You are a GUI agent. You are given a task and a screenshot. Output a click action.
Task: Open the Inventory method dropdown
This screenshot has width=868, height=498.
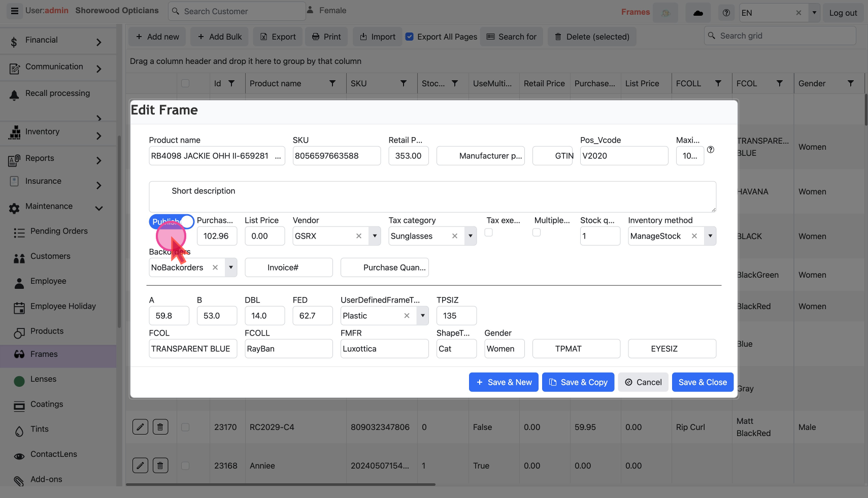[x=710, y=236]
